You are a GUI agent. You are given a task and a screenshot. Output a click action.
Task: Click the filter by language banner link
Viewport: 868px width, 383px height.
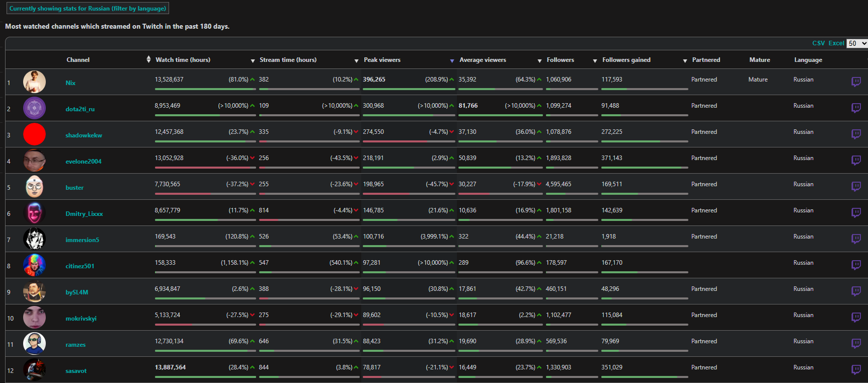(x=88, y=9)
